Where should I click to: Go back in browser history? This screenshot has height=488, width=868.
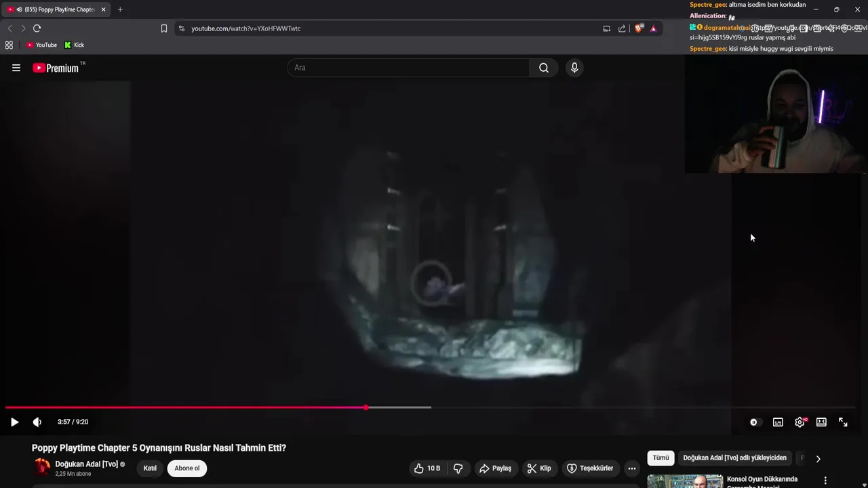point(9,28)
